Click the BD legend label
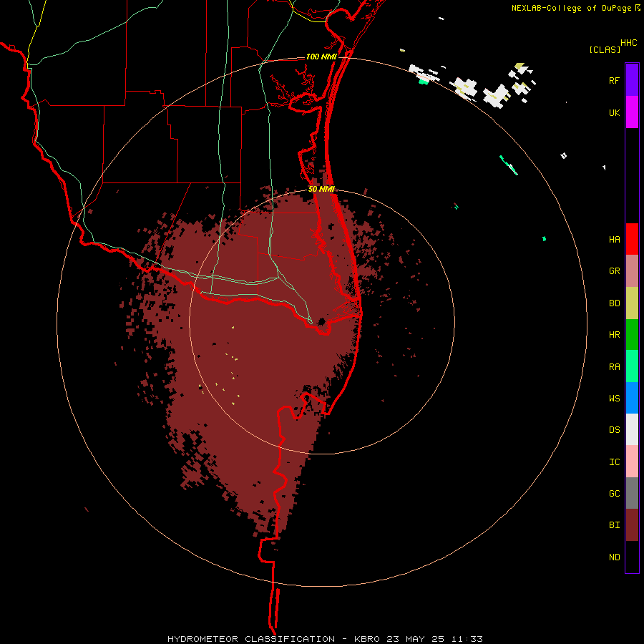 [614, 303]
